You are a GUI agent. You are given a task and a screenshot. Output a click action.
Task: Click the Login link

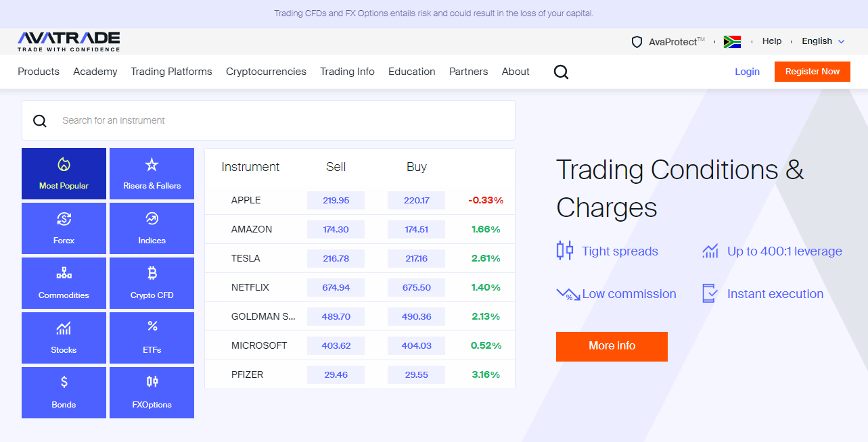tap(747, 72)
